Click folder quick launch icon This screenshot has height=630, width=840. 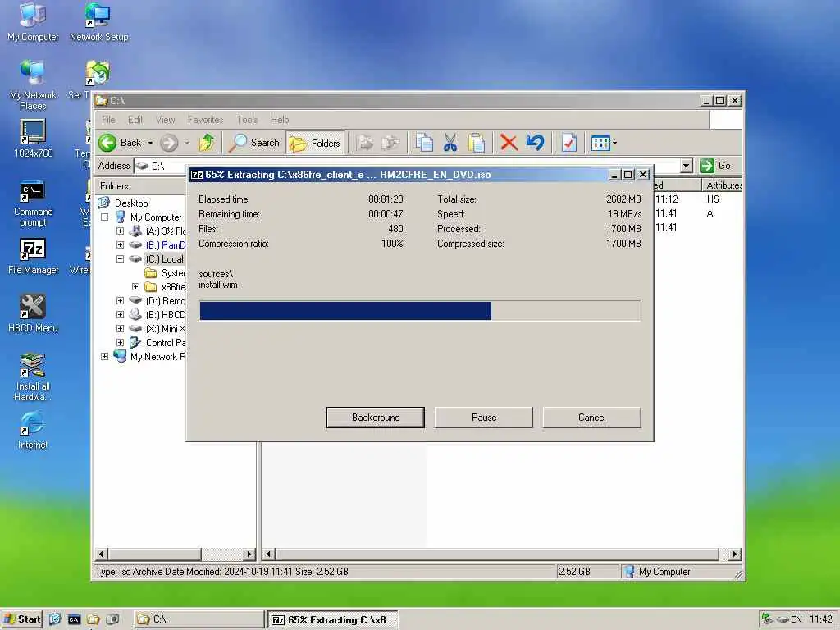click(x=94, y=619)
